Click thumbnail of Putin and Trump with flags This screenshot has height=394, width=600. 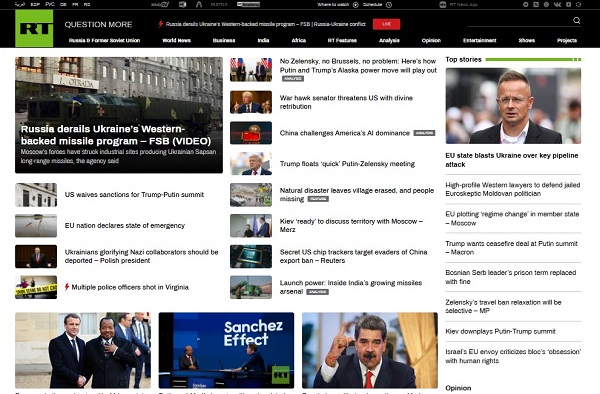click(x=251, y=70)
